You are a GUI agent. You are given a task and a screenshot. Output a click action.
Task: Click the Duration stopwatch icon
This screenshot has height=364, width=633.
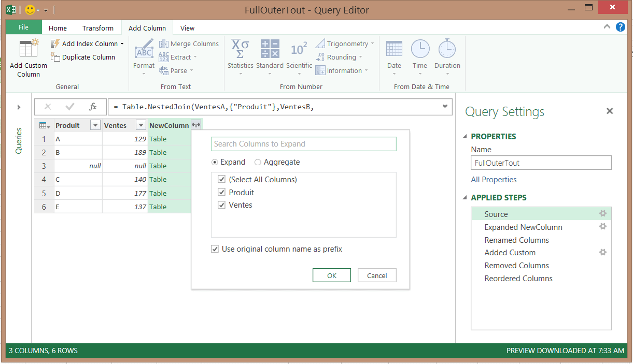coord(447,49)
